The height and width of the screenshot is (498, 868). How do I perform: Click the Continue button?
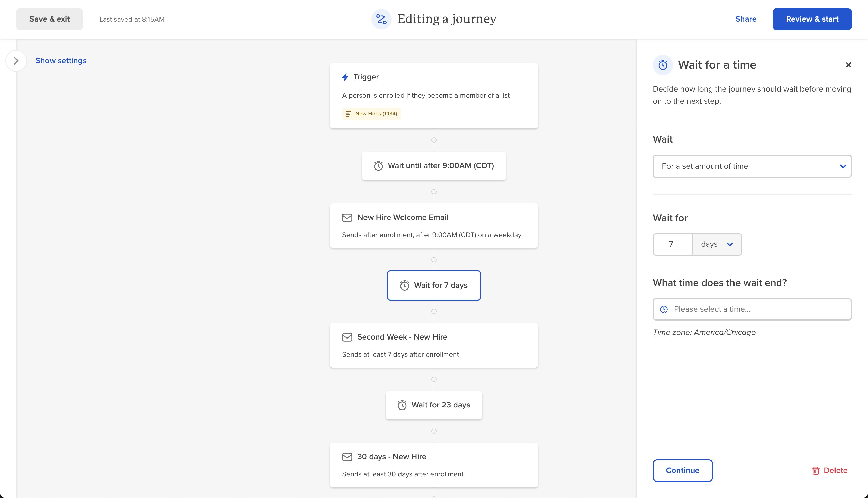pyautogui.click(x=682, y=470)
